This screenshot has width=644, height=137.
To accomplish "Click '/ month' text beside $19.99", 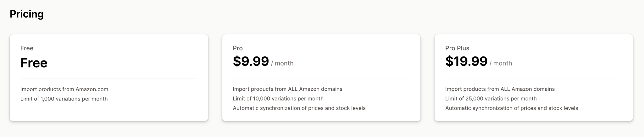I will click(501, 63).
